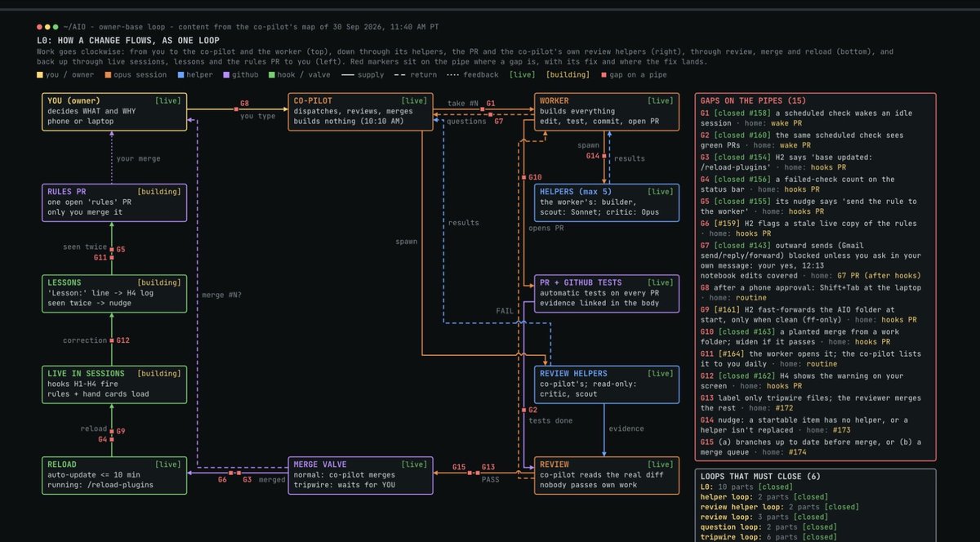
Task: Click the 'opens PR' pipe label
Action: 546,228
